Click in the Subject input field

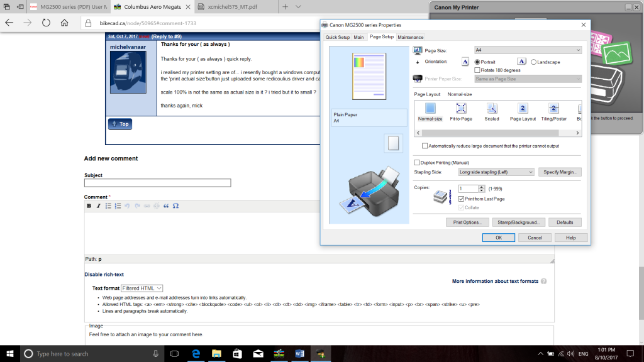(x=157, y=183)
